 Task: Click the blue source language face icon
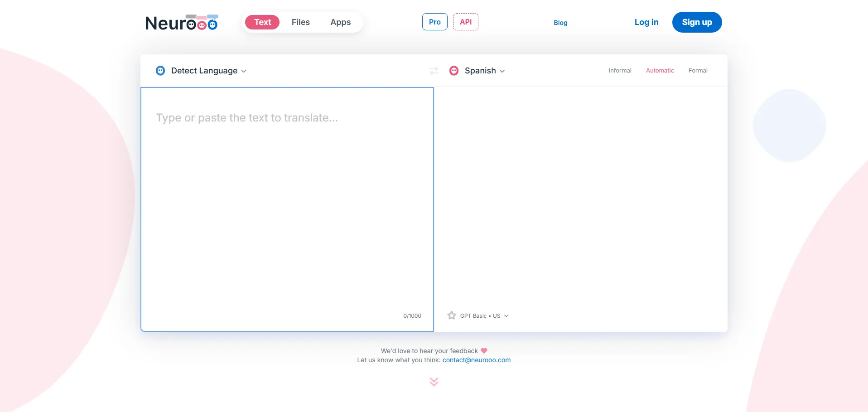coord(160,71)
